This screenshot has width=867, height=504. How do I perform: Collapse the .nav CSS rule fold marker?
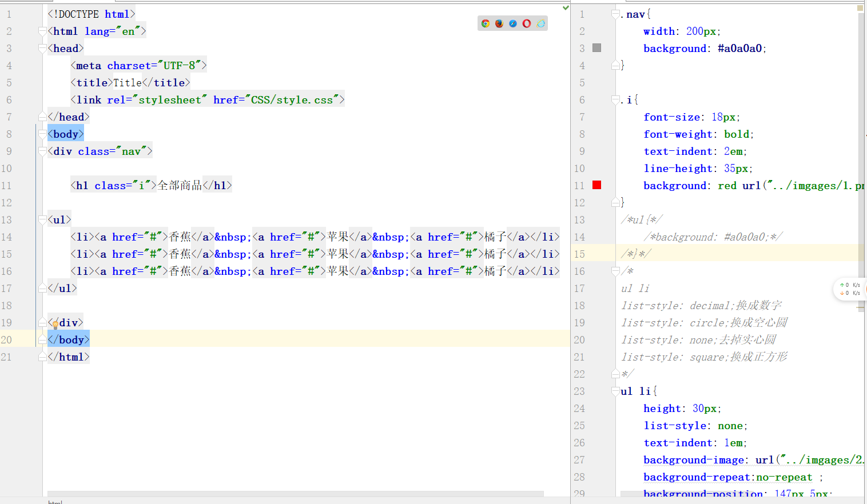tap(615, 14)
